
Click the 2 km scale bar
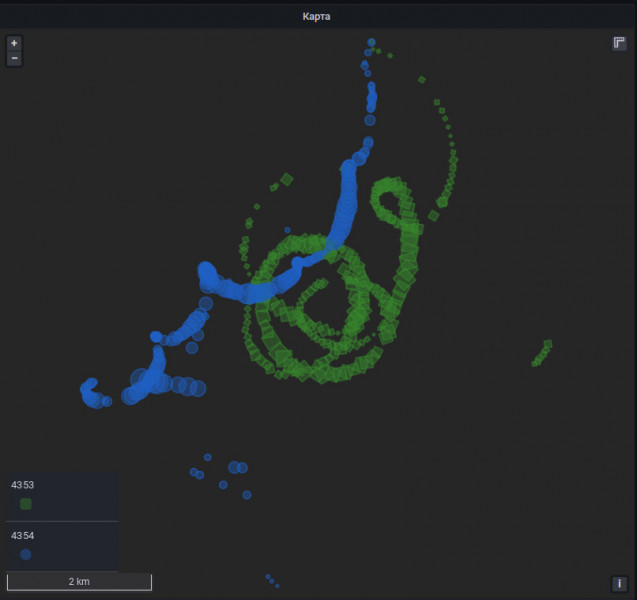[79, 581]
